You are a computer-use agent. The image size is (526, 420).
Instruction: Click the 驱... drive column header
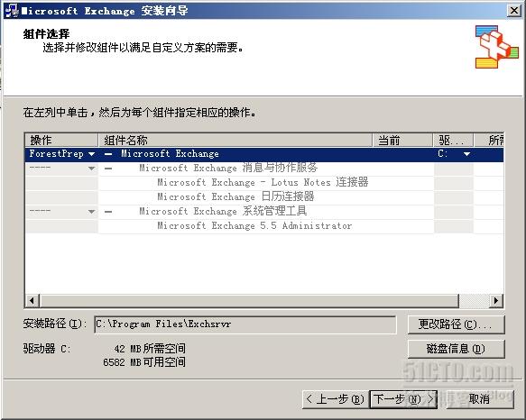click(x=453, y=140)
